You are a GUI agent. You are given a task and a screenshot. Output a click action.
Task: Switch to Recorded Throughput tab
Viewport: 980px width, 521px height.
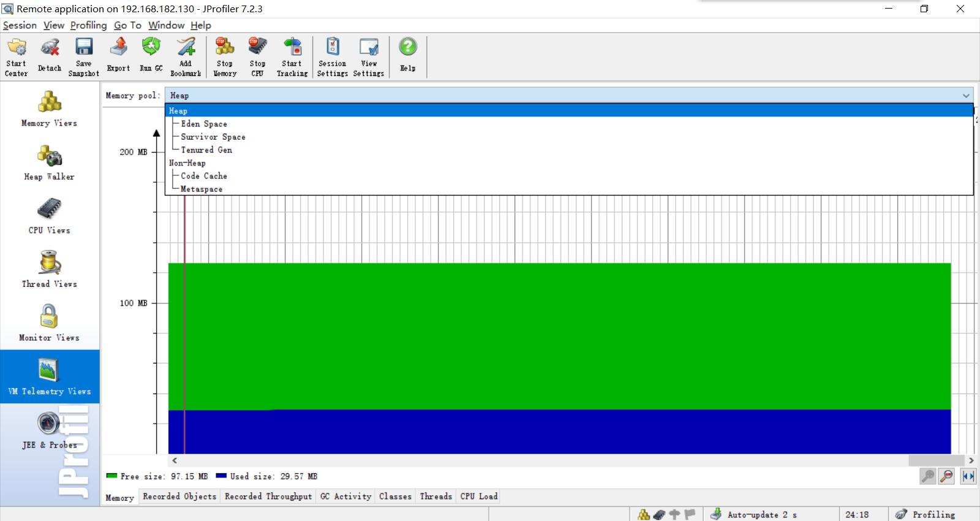(x=268, y=496)
